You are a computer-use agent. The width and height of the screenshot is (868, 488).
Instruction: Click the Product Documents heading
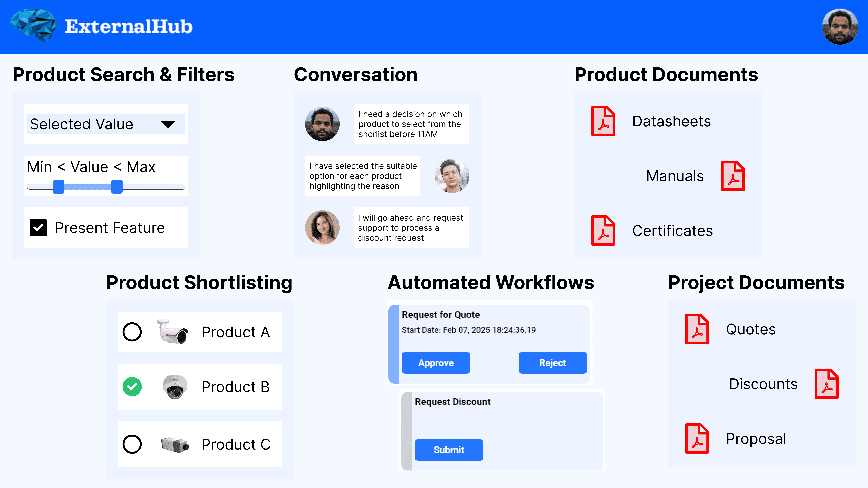[x=666, y=74]
